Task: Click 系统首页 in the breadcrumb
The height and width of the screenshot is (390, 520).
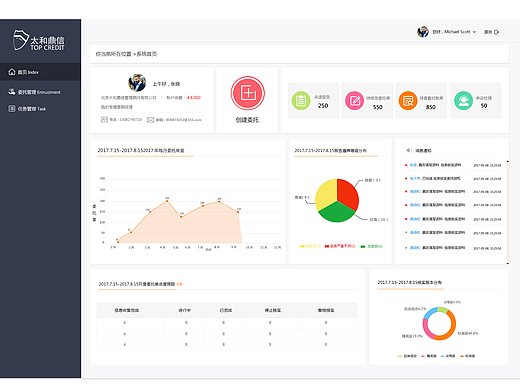Action: coord(147,54)
